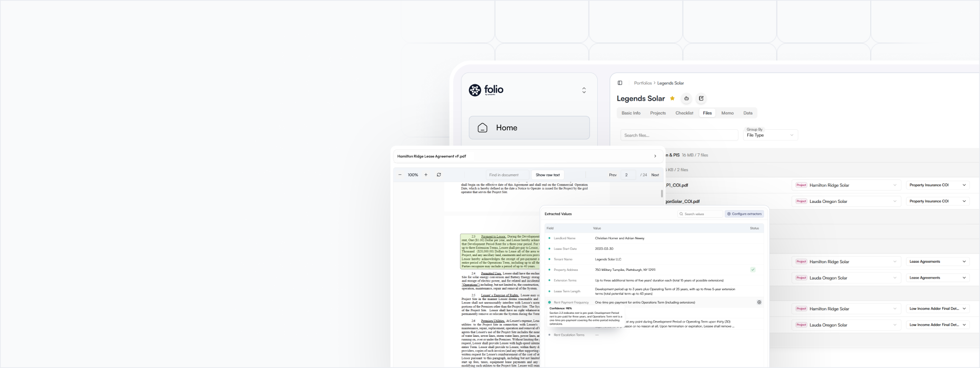
Task: Open Lease Agreements dropdown, Lauda Oregon Solar row
Action: click(x=938, y=278)
